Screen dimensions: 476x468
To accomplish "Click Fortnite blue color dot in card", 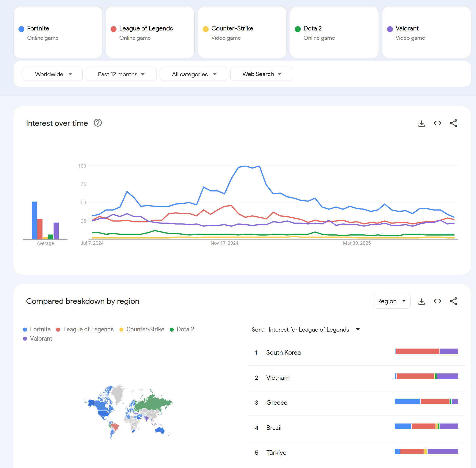I will pos(21,29).
